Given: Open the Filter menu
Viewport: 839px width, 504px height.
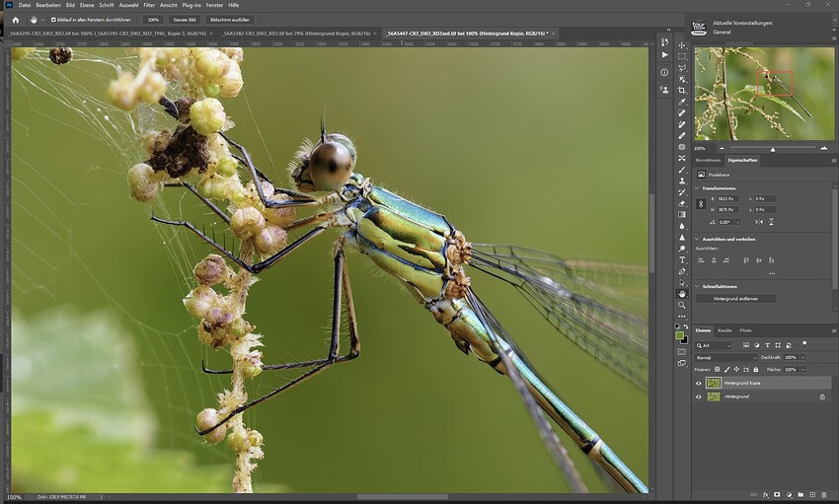Looking at the screenshot, I should 149,5.
